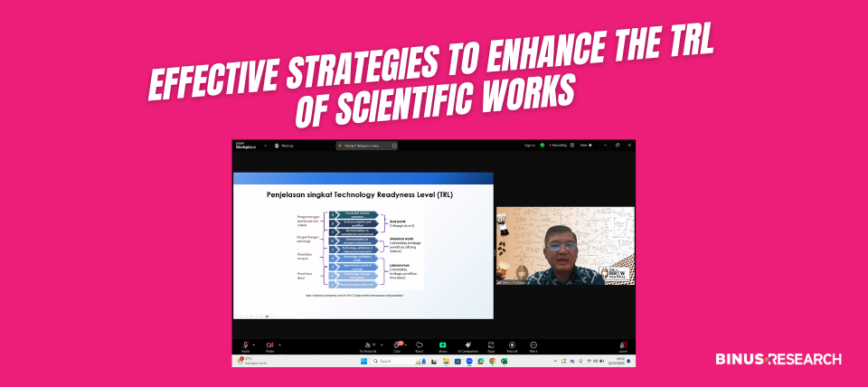The image size is (868, 387).
Task: Open the Chat panel
Action: click(x=397, y=345)
